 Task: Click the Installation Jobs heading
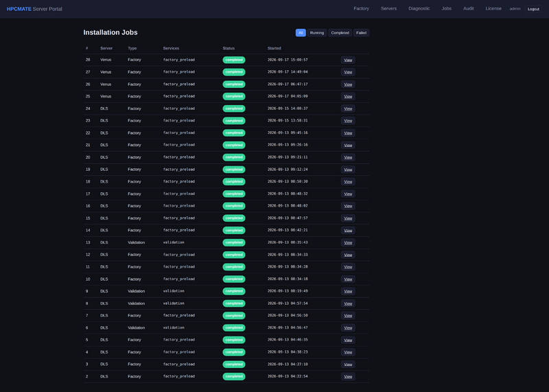110,32
